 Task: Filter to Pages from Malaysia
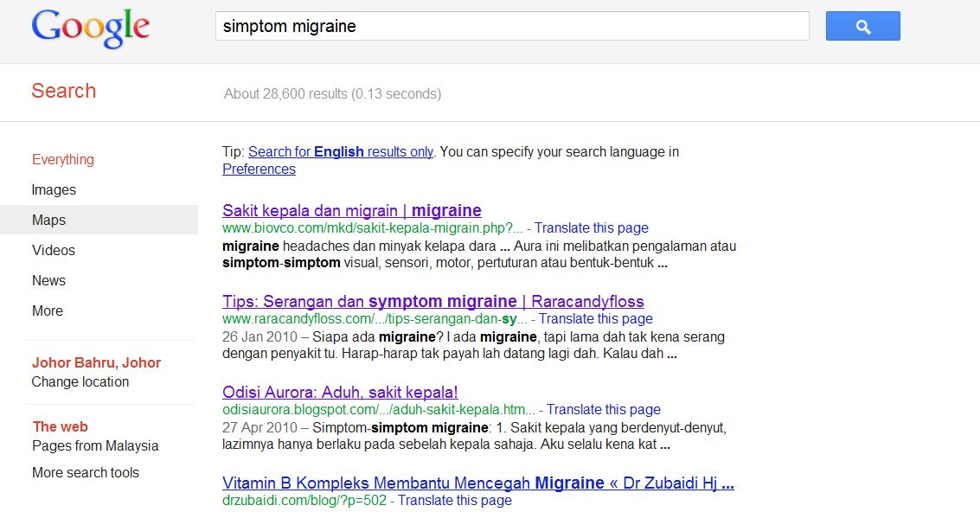pyautogui.click(x=95, y=445)
